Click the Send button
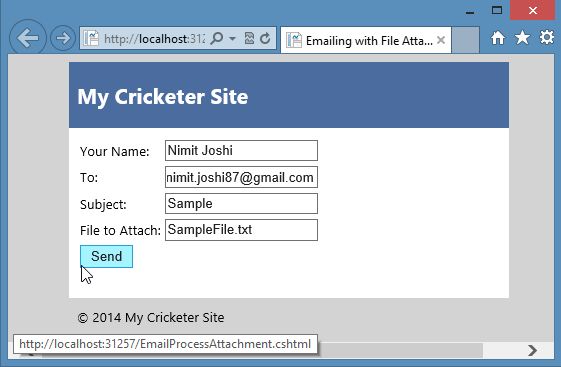 tap(106, 256)
